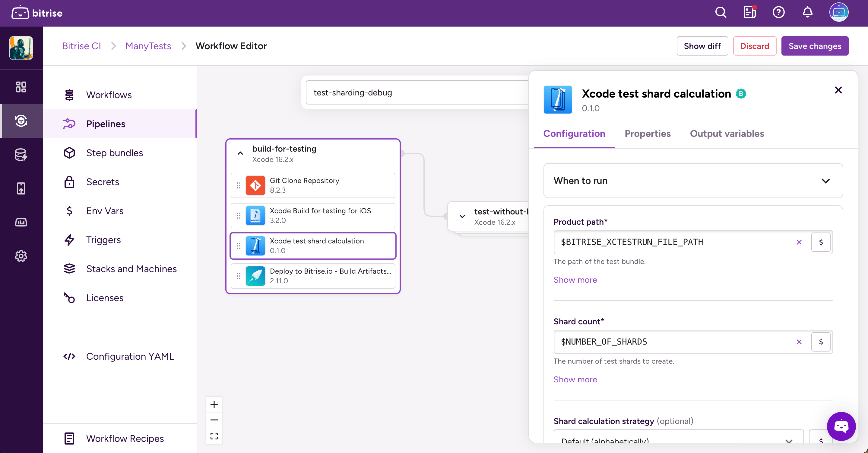Open the help question mark icon

point(778,13)
